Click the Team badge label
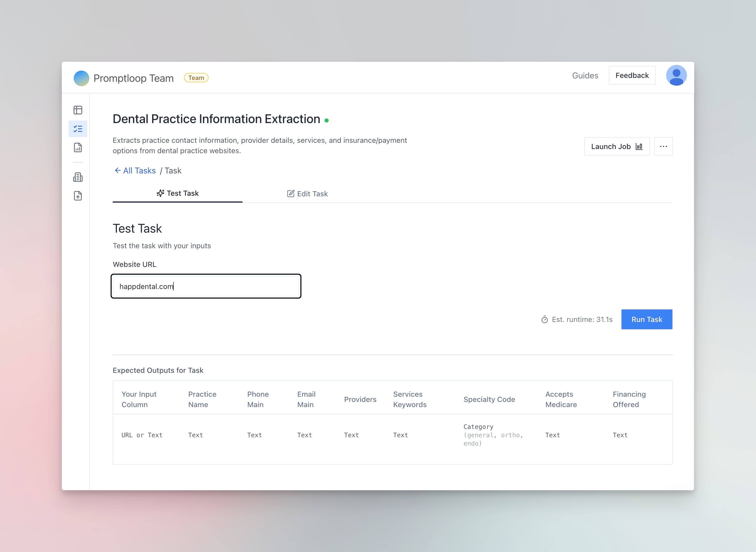Viewport: 756px width, 552px height. (x=196, y=78)
